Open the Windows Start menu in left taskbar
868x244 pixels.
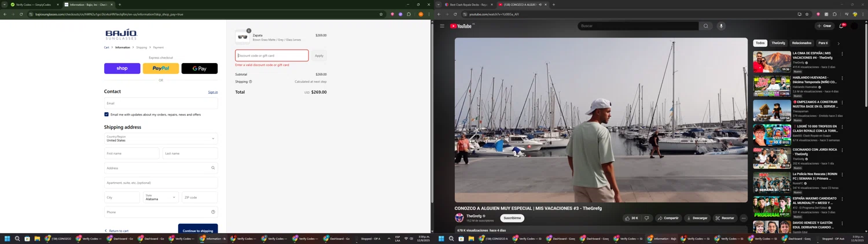point(7,238)
